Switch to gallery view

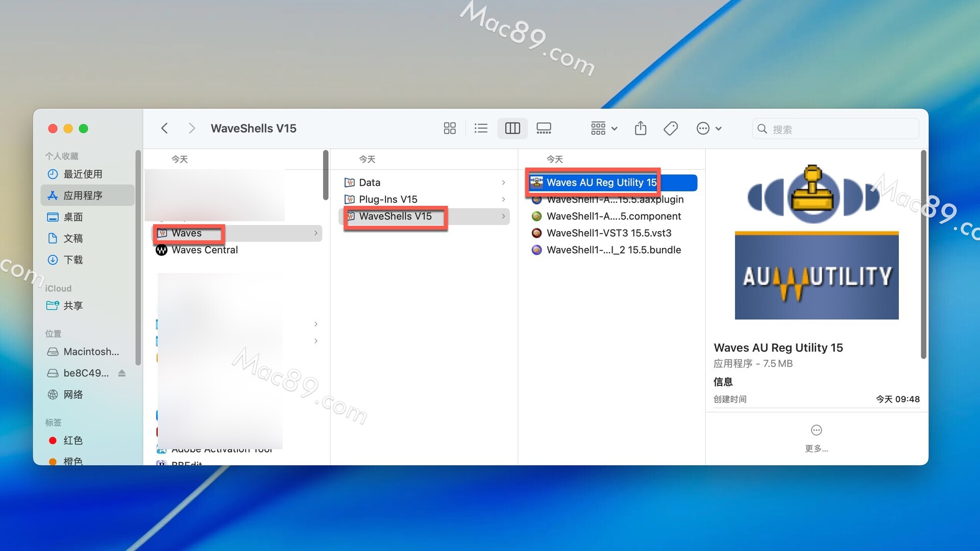[x=544, y=128]
